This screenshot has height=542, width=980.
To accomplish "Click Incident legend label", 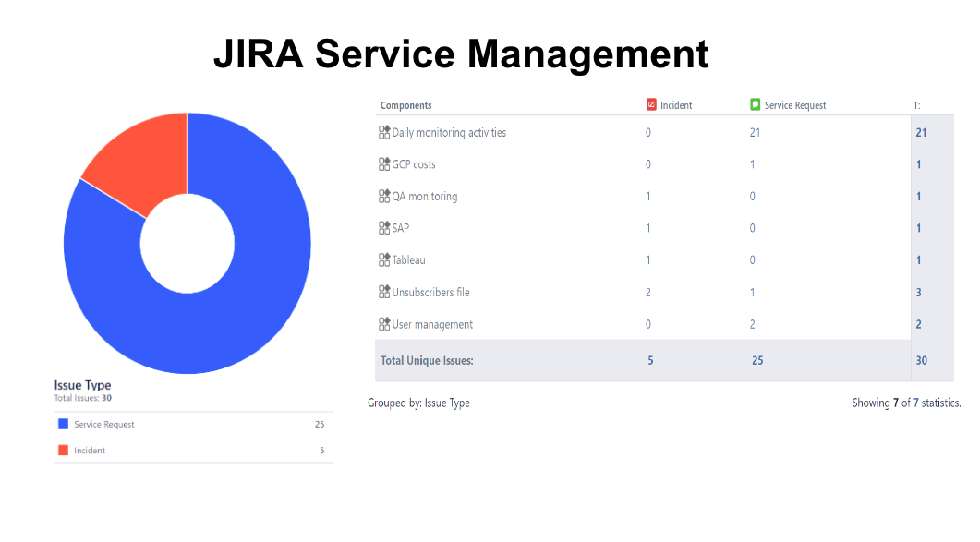I will click(90, 450).
